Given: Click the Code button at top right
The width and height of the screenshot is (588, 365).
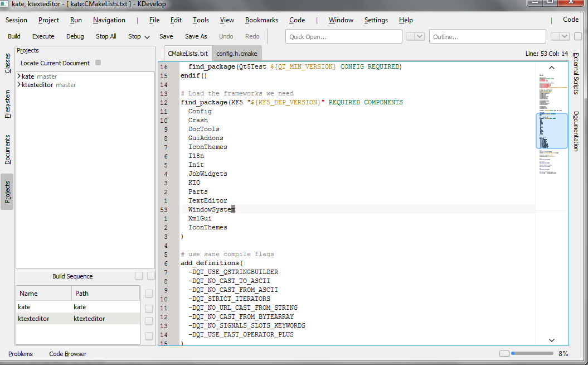Looking at the screenshot, I should click(570, 20).
